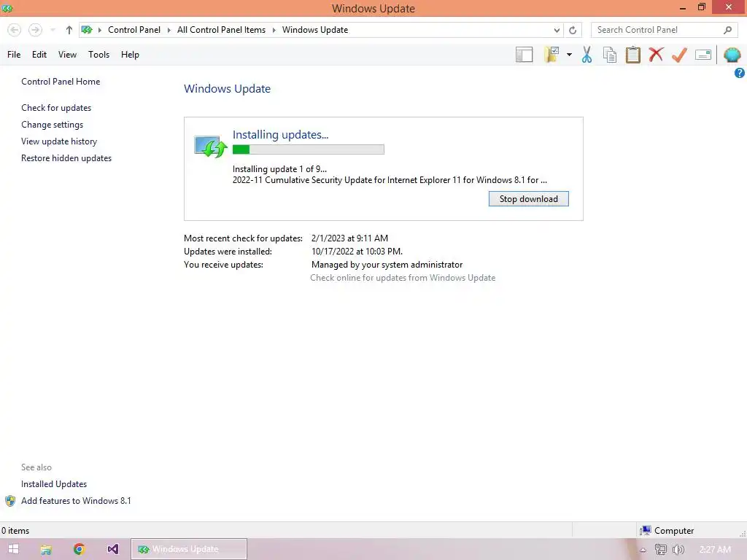
Task: Click the 10/17/2022 at 10:03 PM value
Action: click(357, 252)
